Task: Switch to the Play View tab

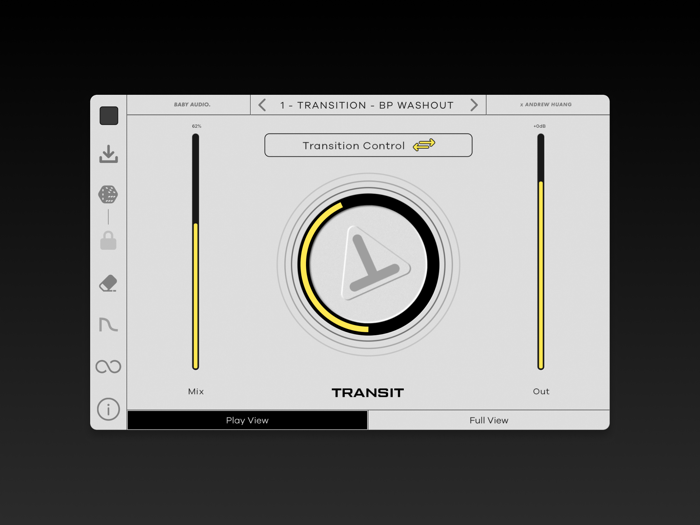Action: (x=247, y=420)
